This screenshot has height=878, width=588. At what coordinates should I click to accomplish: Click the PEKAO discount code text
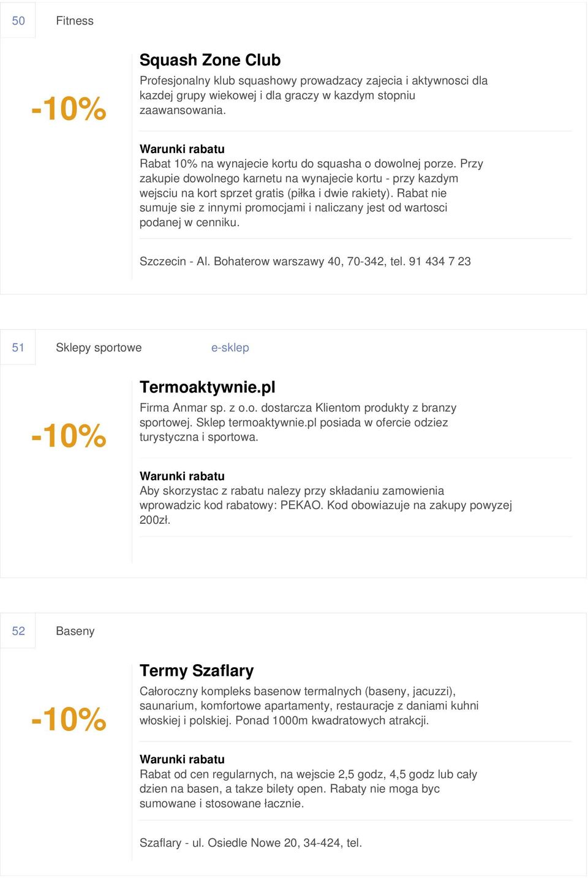click(x=301, y=505)
